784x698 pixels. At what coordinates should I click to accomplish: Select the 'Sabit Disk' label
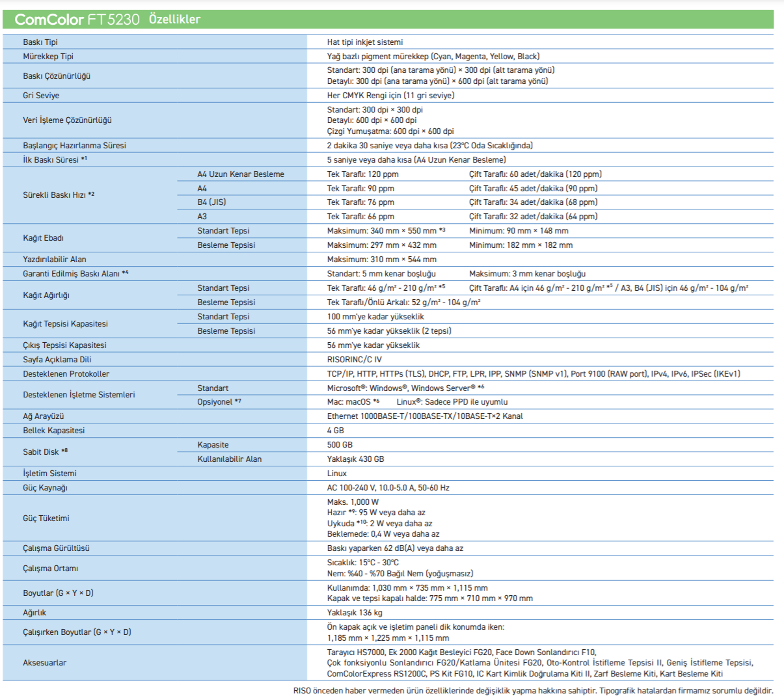pyautogui.click(x=46, y=452)
